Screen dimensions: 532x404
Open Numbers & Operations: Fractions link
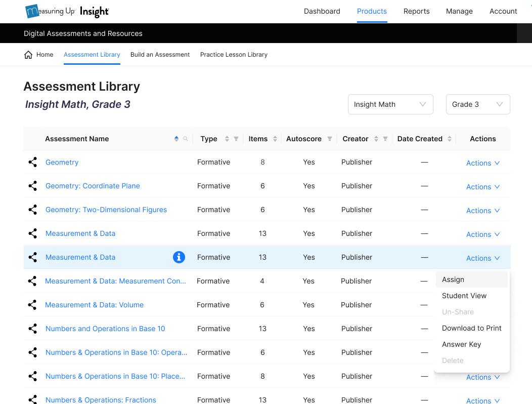pyautogui.click(x=101, y=400)
